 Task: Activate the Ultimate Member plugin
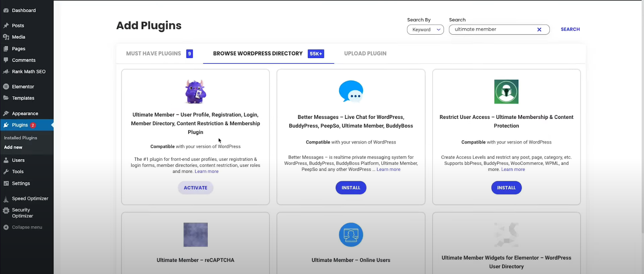(196, 188)
